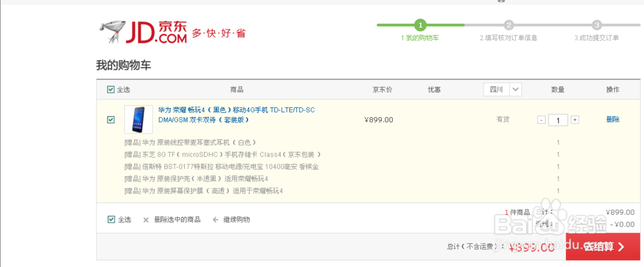Image resolution: width=644 pixels, height=267 pixels.
Task: Click the red 去结算 checkout button
Action: pos(603,246)
